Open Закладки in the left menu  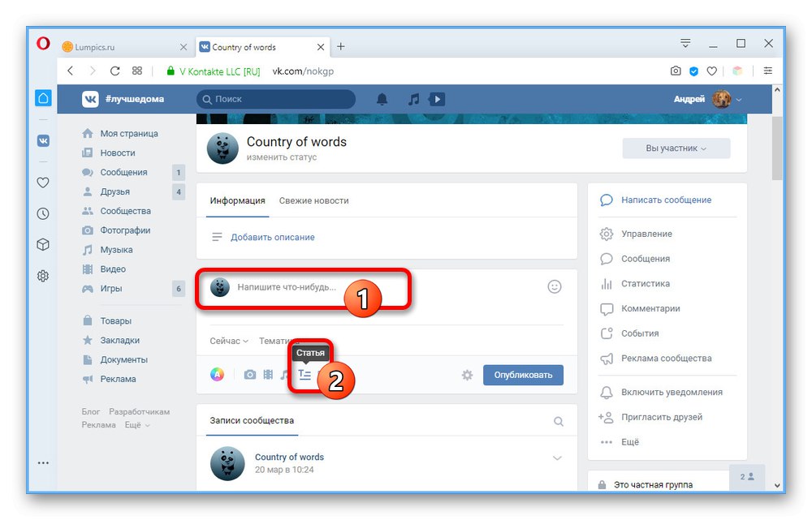[120, 341]
